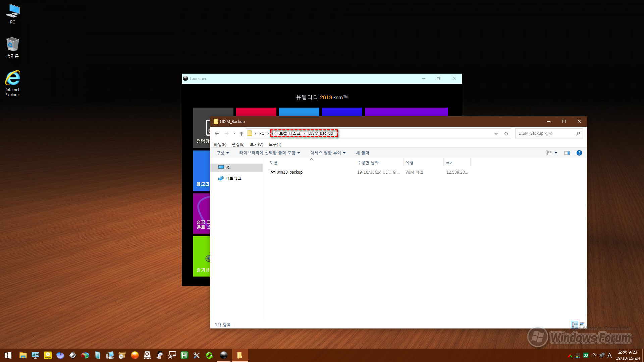Expand the address bar history dropdown

tap(496, 133)
